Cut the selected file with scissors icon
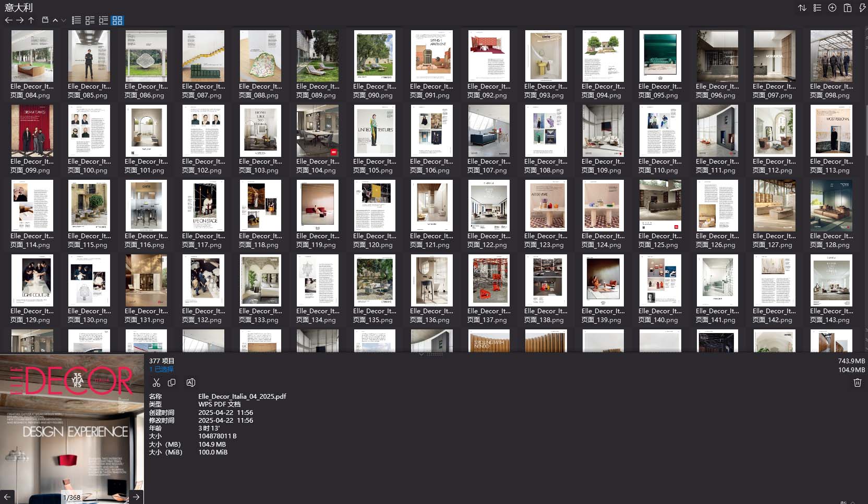The image size is (868, 504). (x=156, y=383)
